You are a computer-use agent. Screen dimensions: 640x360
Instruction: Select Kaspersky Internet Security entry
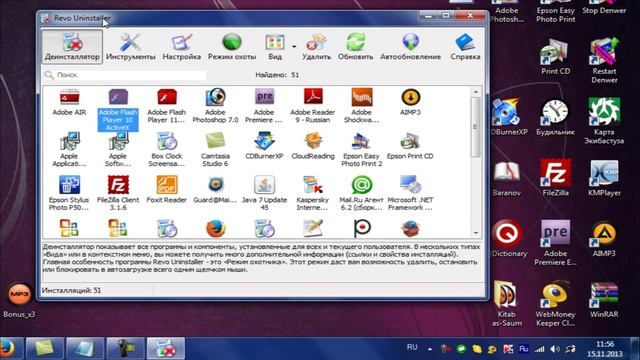coord(313,193)
